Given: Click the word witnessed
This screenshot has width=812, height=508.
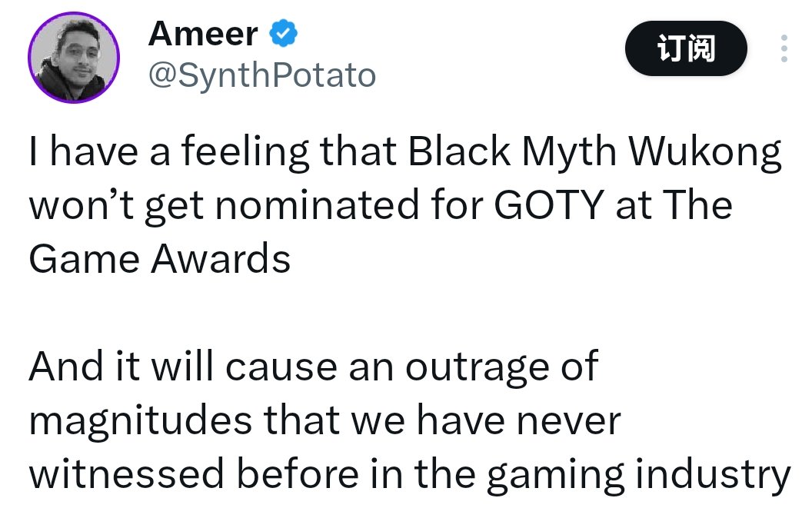Looking at the screenshot, I should [x=126, y=474].
